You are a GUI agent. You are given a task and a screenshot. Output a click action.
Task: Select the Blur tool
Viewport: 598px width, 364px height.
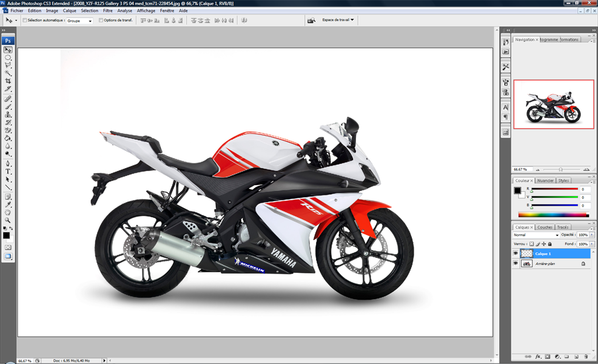point(8,146)
